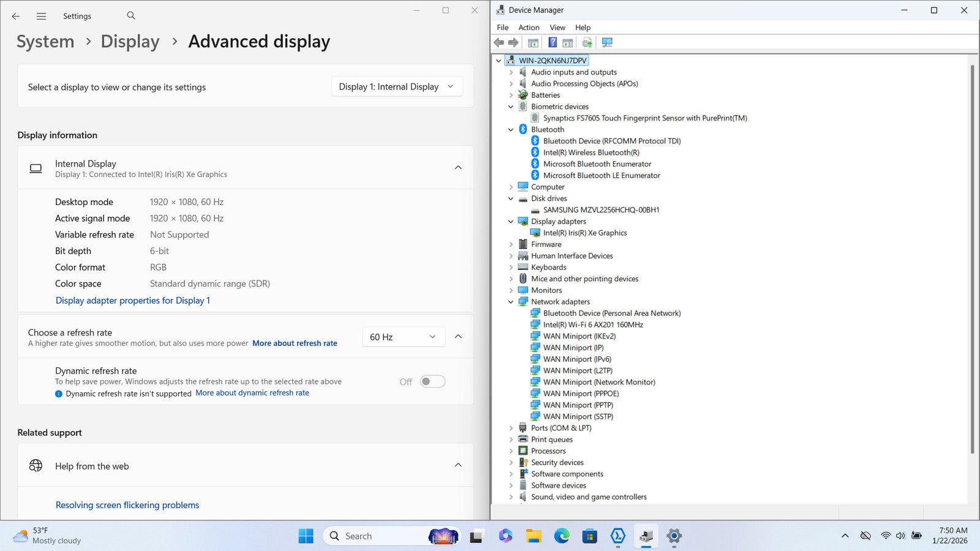Collapse the Internal Display information section
This screenshot has height=551, width=980.
[458, 167]
